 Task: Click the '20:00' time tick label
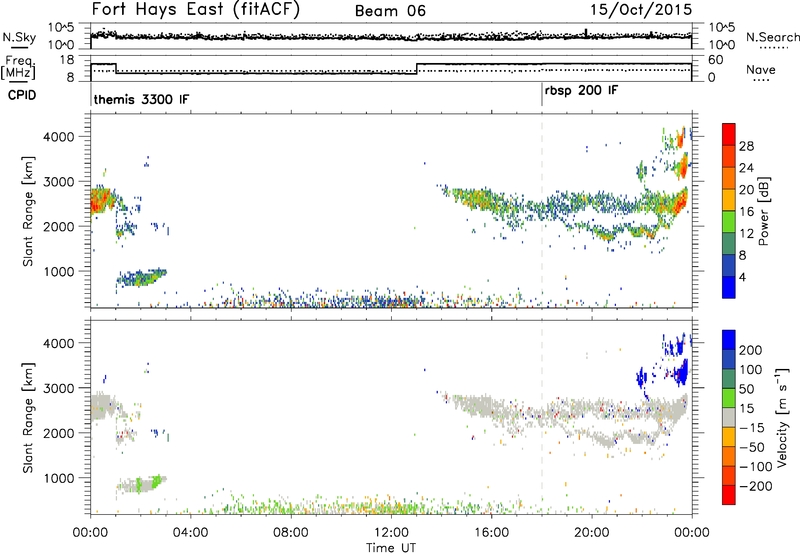tap(592, 533)
